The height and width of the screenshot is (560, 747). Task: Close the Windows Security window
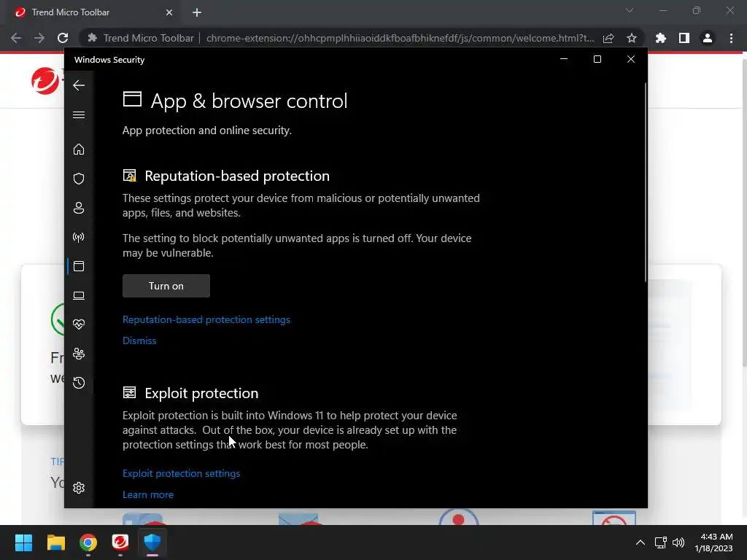(631, 59)
